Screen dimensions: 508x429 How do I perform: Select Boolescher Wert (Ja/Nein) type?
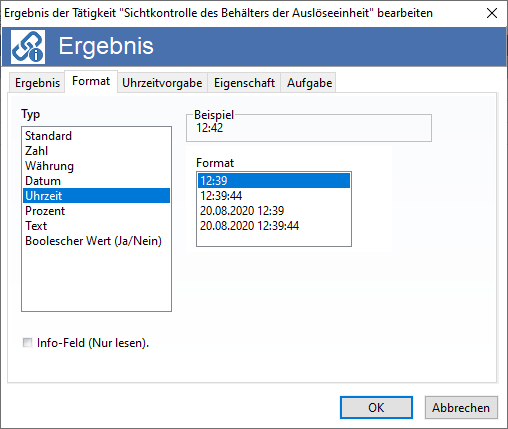click(x=96, y=241)
